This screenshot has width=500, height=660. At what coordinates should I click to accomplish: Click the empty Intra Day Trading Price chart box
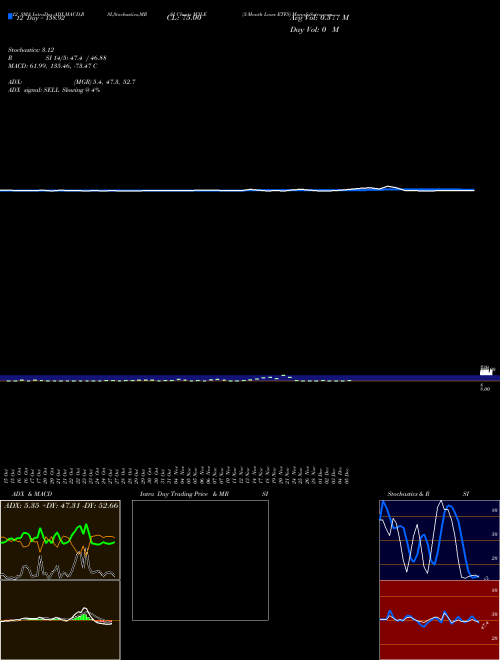[x=200, y=560]
